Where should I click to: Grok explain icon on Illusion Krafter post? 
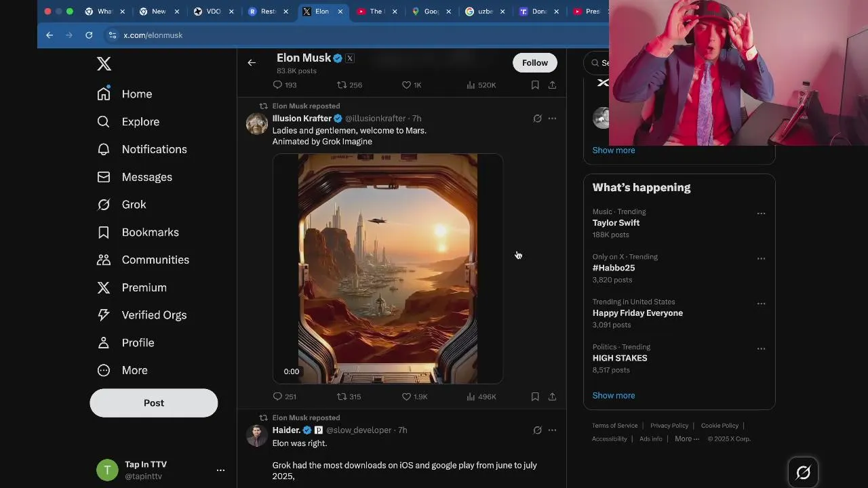[537, 118]
